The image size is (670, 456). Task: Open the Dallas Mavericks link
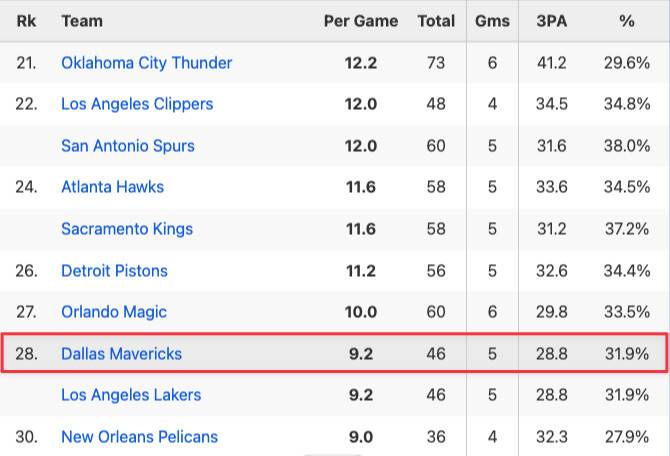click(121, 354)
